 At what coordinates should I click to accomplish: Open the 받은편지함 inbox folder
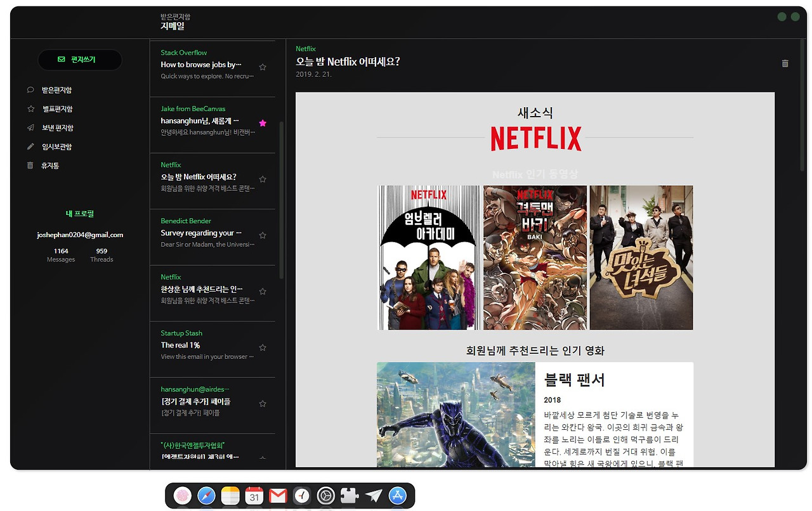click(57, 90)
